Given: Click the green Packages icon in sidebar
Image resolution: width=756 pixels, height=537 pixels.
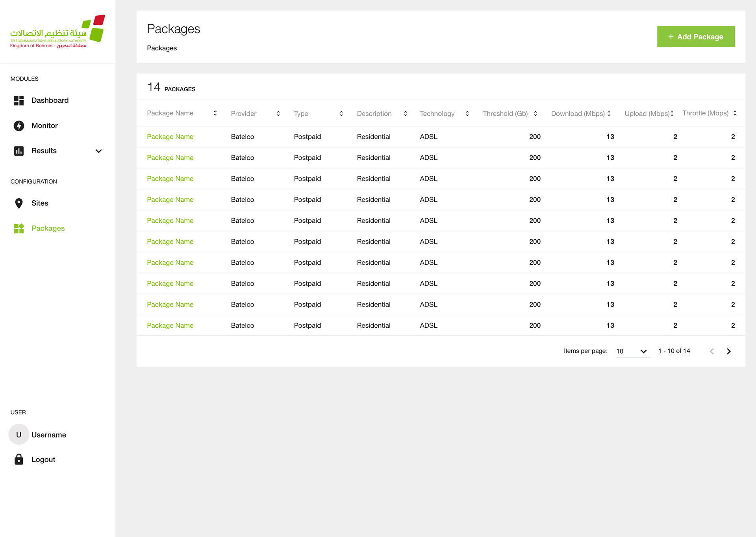Looking at the screenshot, I should (19, 229).
